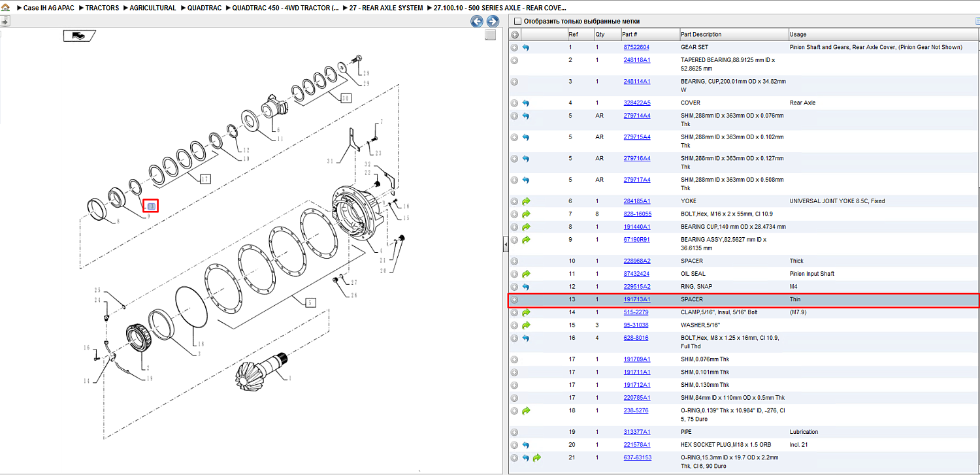Add the GEAR SET row with its plus icon
The image size is (980, 475).
(x=515, y=48)
